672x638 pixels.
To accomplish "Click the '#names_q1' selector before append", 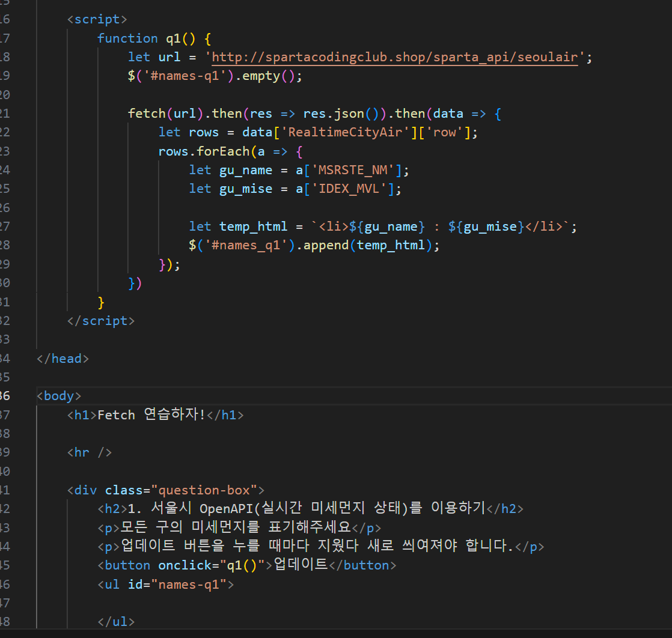I will (246, 246).
